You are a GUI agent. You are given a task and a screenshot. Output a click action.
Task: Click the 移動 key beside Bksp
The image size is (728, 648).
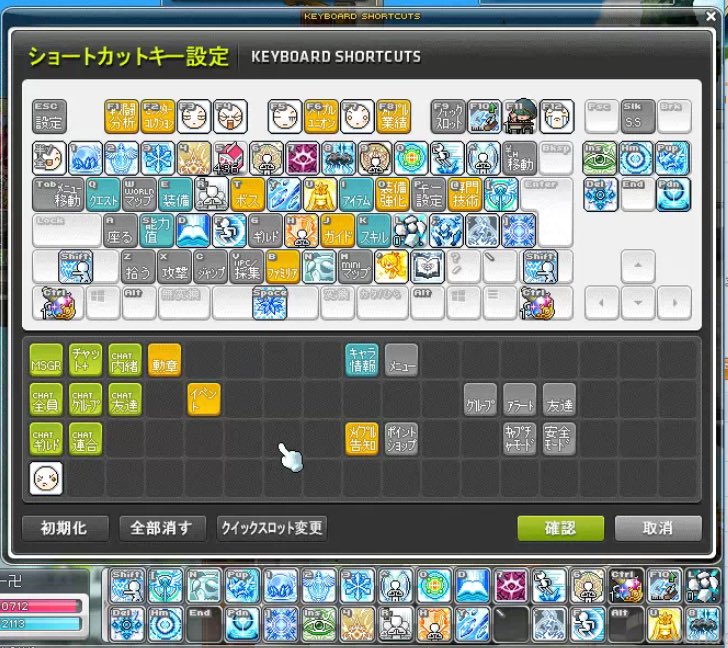pyautogui.click(x=520, y=158)
